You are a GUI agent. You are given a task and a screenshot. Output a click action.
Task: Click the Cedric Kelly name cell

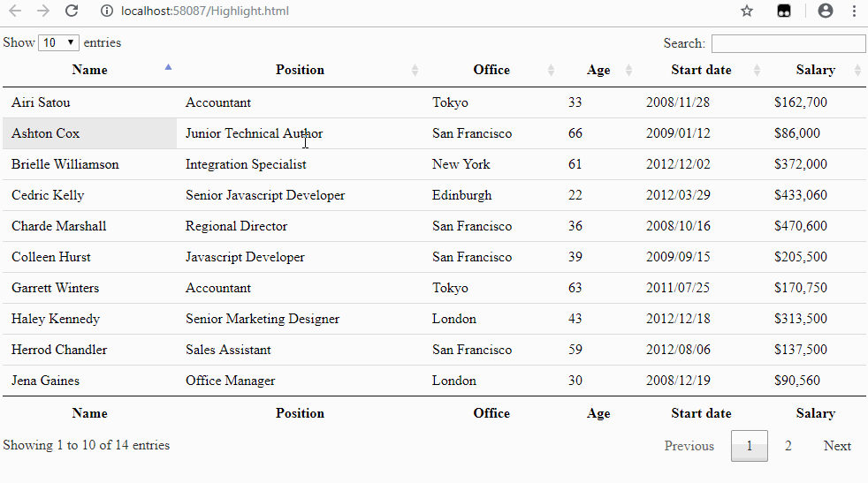tap(89, 195)
